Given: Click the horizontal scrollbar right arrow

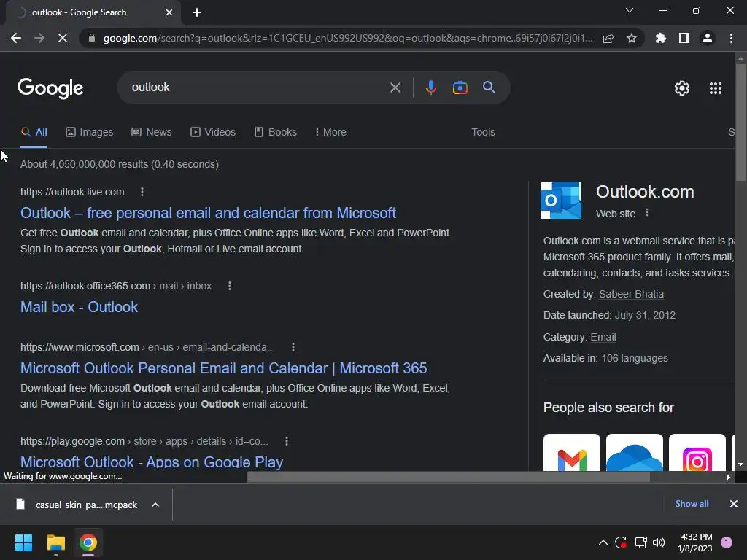Looking at the screenshot, I should pos(729,477).
